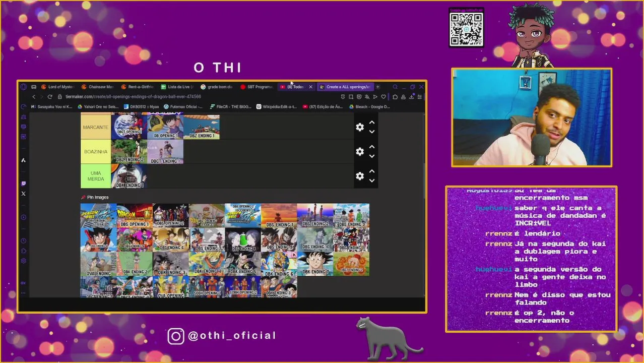Image resolution: width=644 pixels, height=363 pixels.
Task: Edit the green UMA MERDA tier label
Action: pyautogui.click(x=96, y=176)
